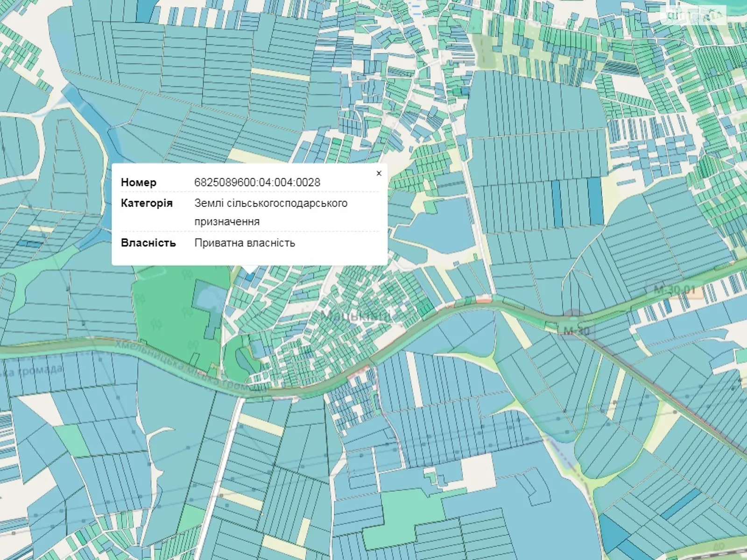Click the M-30.01 road label
747x560 pixels.
(x=675, y=290)
